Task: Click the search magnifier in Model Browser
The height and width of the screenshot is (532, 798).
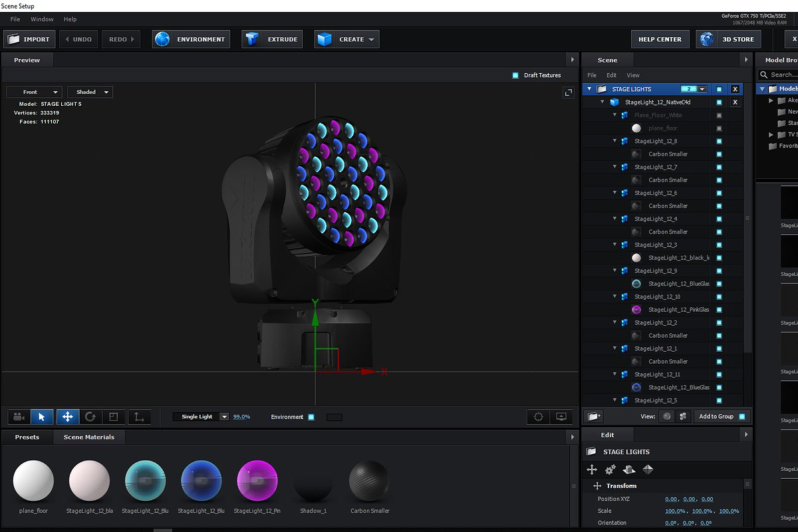Action: 765,74
